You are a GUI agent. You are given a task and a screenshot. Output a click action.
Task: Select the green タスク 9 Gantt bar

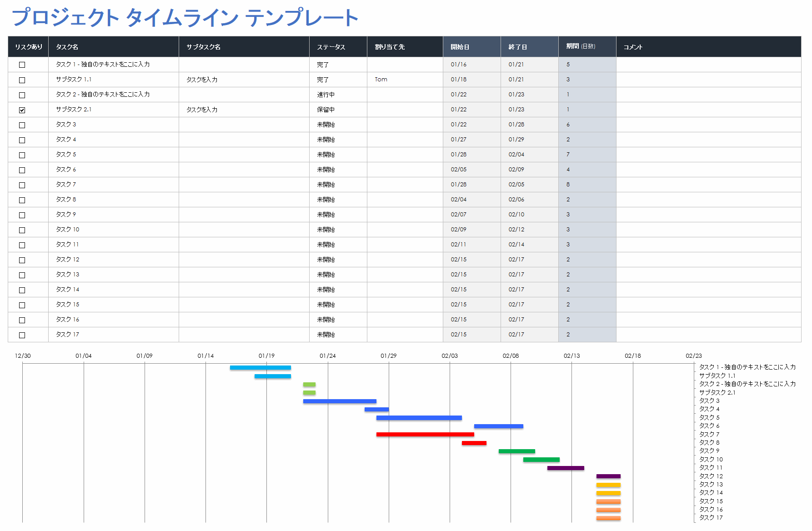click(517, 451)
